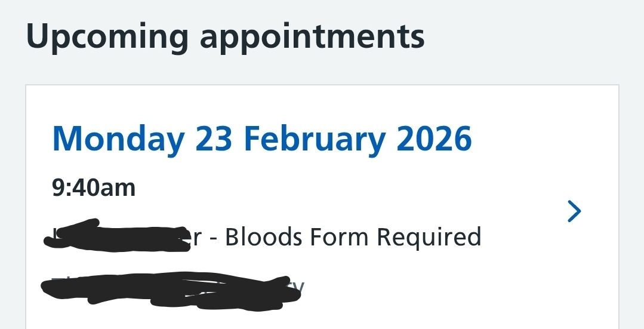
Task: Click the word 'appointments' in the page heading
Action: click(312, 38)
